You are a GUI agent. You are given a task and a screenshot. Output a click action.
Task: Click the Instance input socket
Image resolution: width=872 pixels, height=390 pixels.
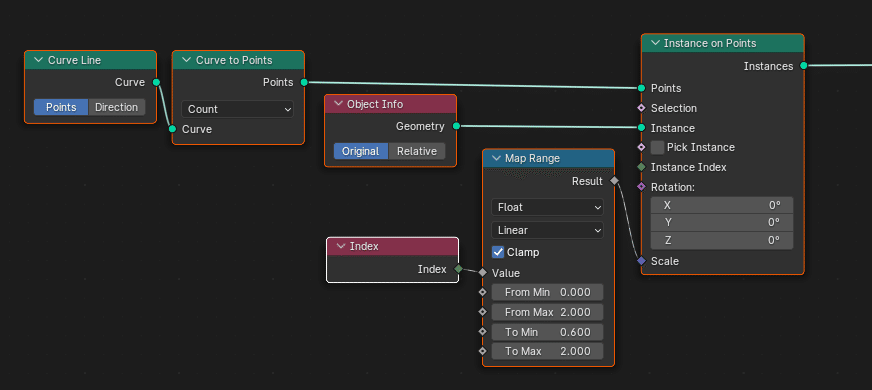click(641, 127)
